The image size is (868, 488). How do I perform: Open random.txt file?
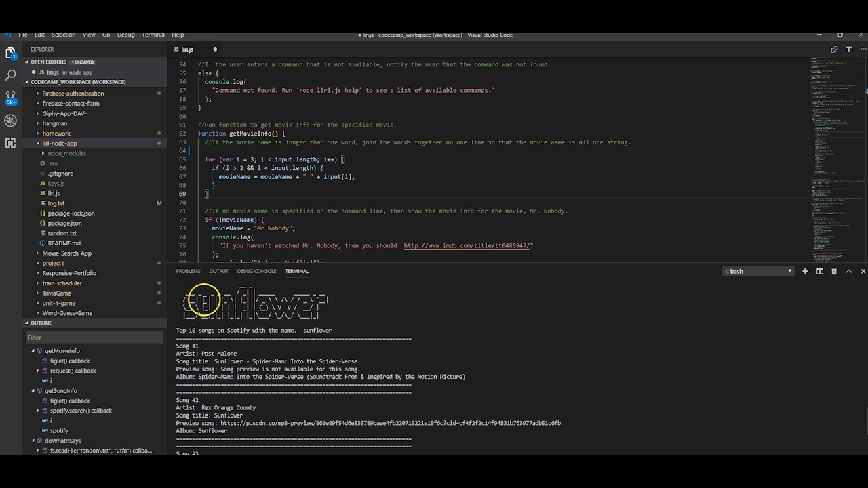[62, 233]
